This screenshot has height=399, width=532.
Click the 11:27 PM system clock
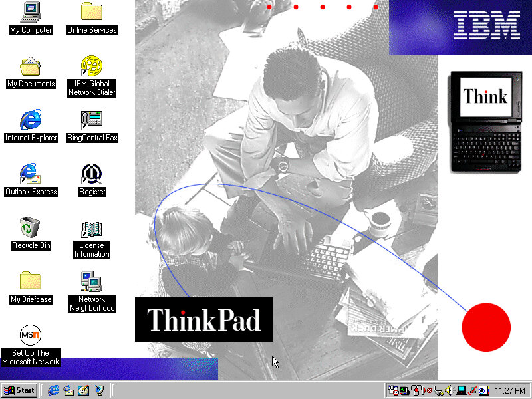510,390
